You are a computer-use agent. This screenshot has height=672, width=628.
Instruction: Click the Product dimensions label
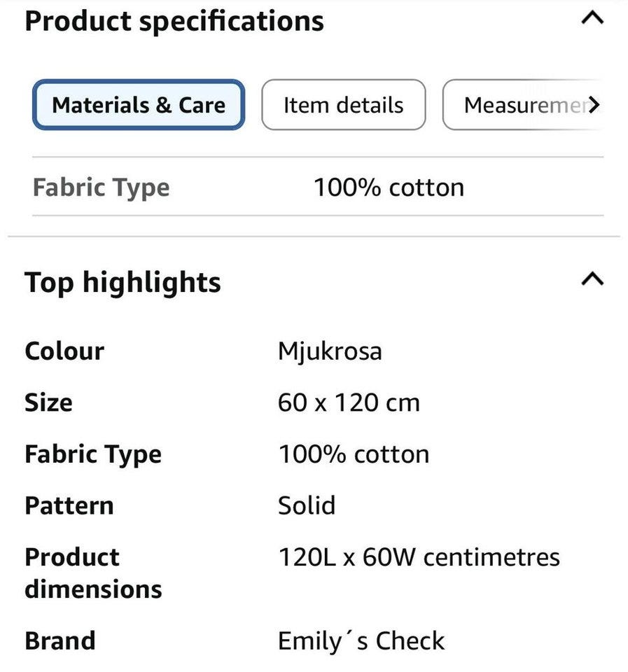92,573
